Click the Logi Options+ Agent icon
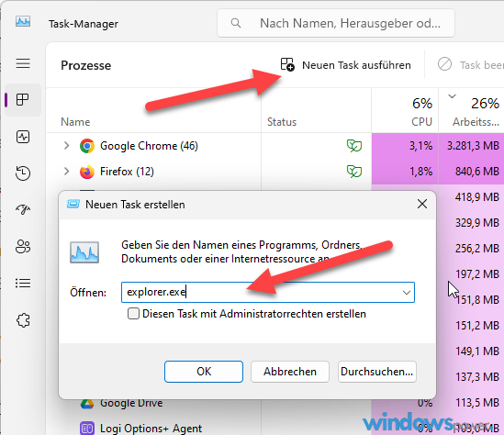This screenshot has width=504, height=435. point(87,429)
